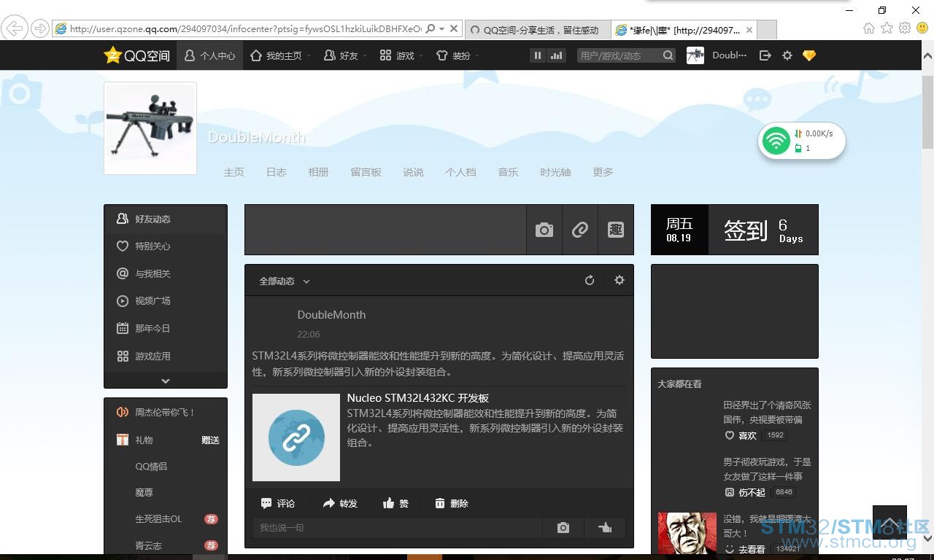Click 伤不起 under the 男子彻夜玩游戏 story
Viewport: 934px width, 560px height.
point(745,492)
